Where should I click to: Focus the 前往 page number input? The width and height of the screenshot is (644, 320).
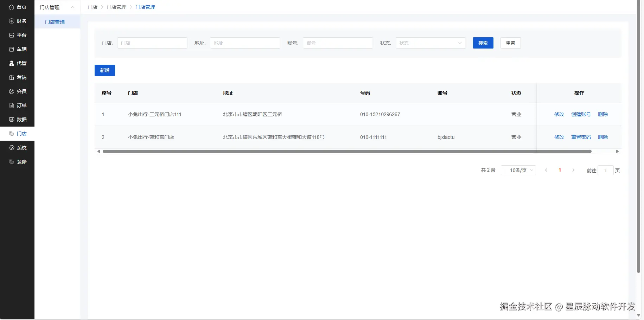tap(606, 170)
